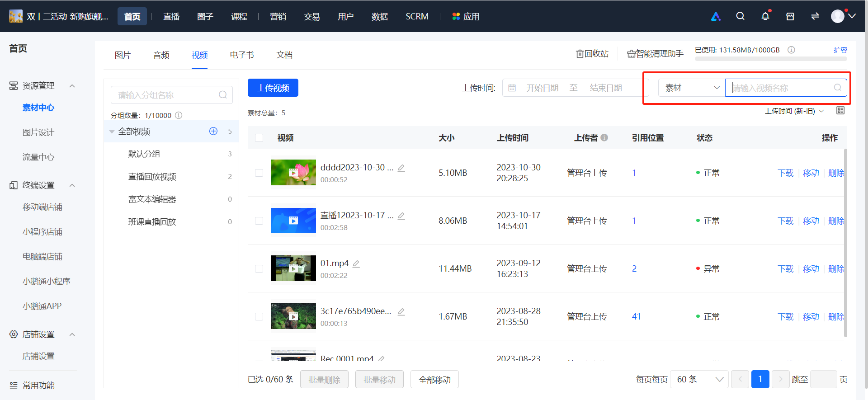868x400 pixels.
Task: Rename dddd2023-10-30 video with pencil icon
Action: point(401,168)
